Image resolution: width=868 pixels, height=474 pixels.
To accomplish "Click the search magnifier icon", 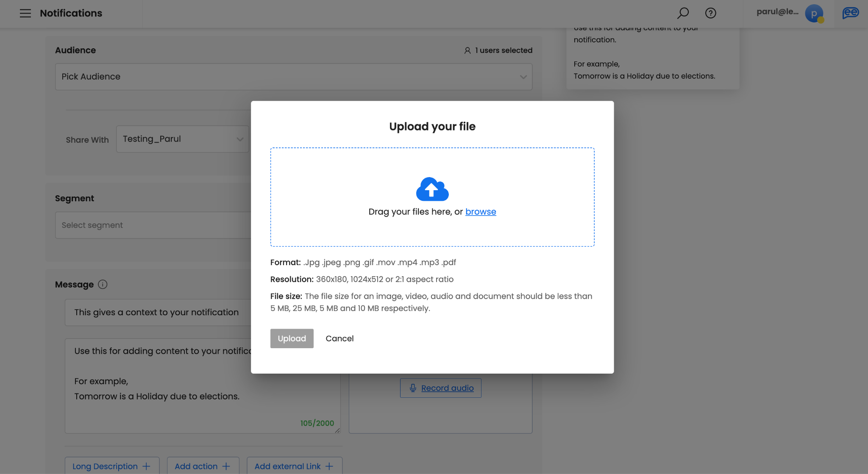I will click(x=683, y=13).
